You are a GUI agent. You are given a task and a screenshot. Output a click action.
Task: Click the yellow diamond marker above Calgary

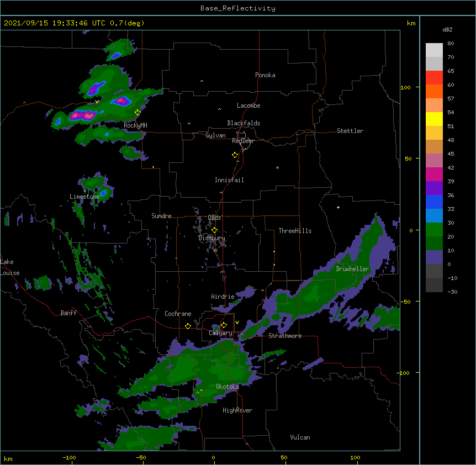point(224,325)
